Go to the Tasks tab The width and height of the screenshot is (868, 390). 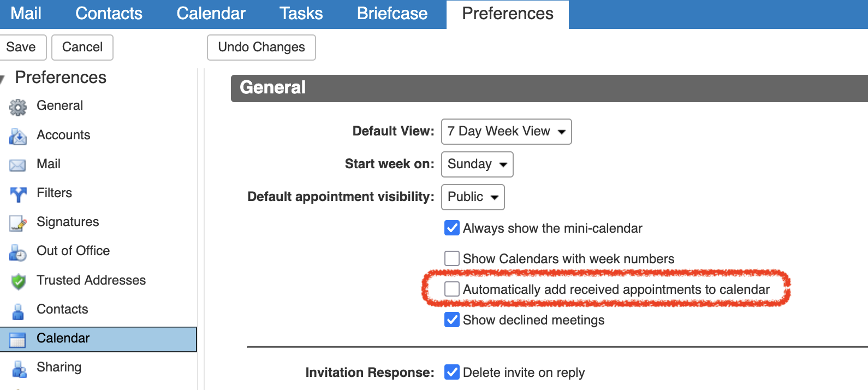(301, 14)
